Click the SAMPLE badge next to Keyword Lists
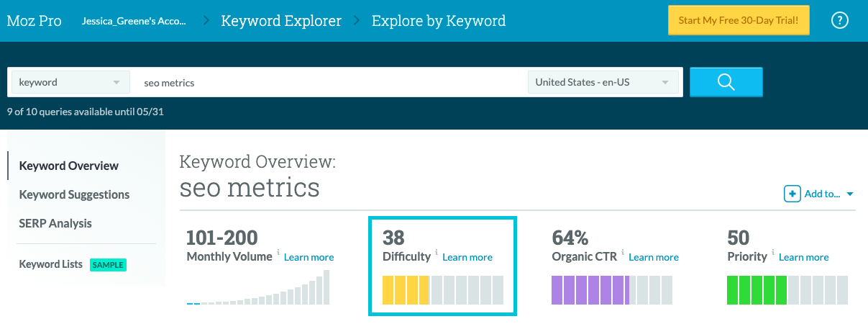Image resolution: width=868 pixels, height=324 pixels. [x=108, y=264]
